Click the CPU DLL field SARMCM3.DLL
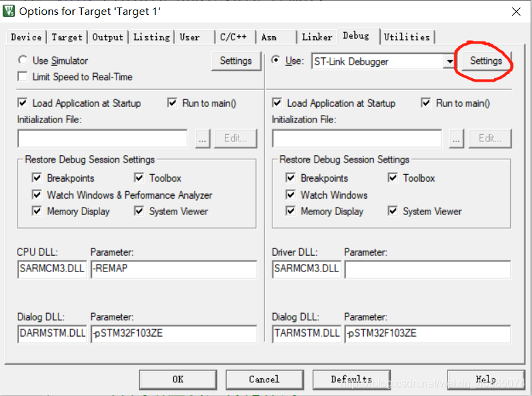This screenshot has height=396, width=532. coord(52,269)
